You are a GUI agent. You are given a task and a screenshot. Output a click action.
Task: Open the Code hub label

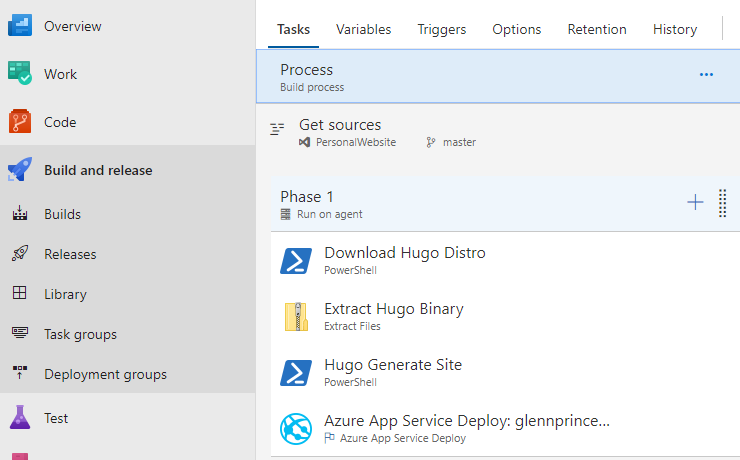coord(60,122)
